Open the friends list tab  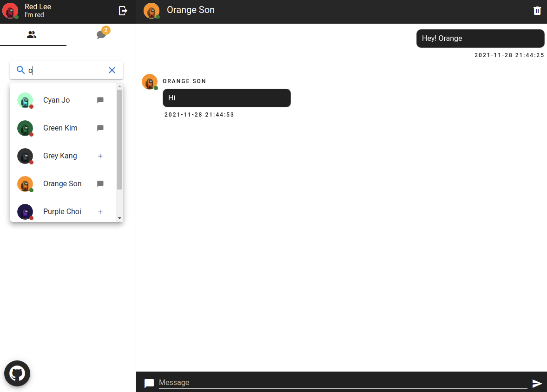(32, 34)
